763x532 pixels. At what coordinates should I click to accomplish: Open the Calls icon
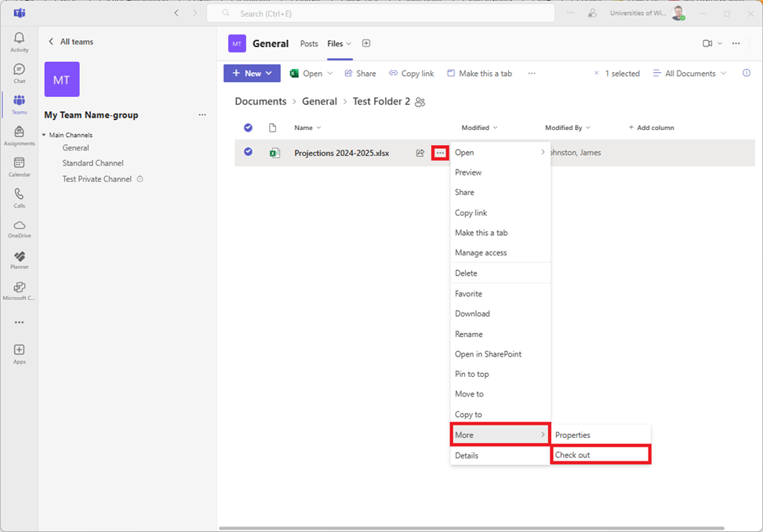19,197
